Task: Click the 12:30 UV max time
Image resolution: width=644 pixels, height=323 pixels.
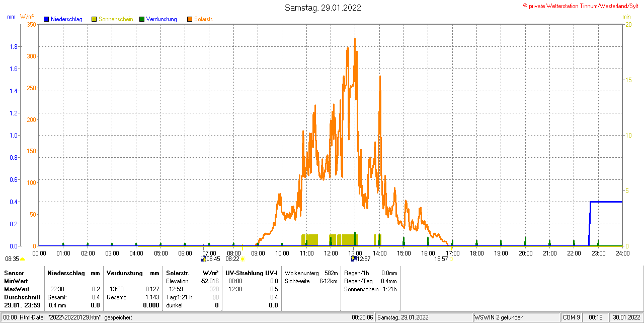Action: (235, 289)
